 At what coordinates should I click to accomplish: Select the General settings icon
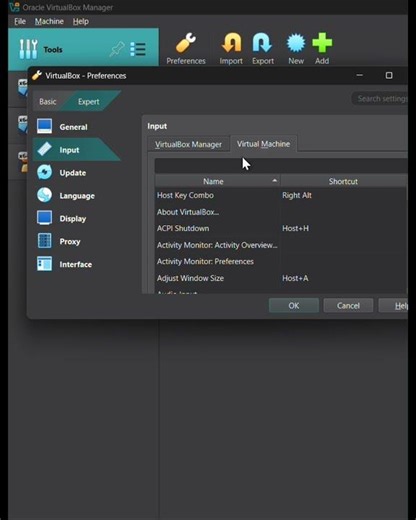[x=44, y=127]
